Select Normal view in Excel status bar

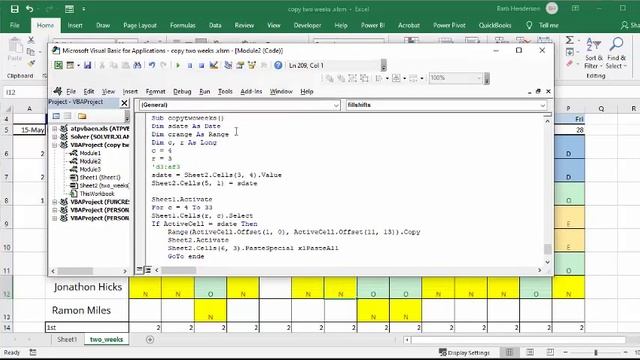pyautogui.click(x=509, y=352)
